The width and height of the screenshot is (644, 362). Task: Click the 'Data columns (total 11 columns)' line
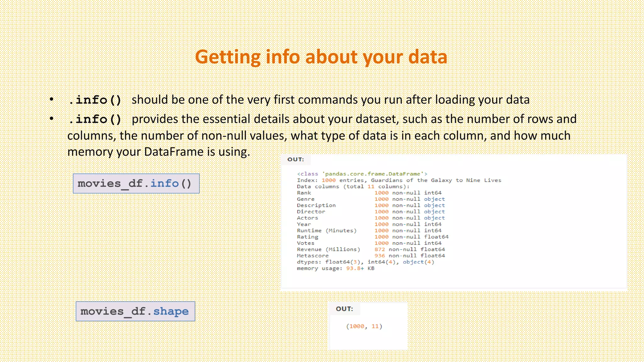point(353,186)
